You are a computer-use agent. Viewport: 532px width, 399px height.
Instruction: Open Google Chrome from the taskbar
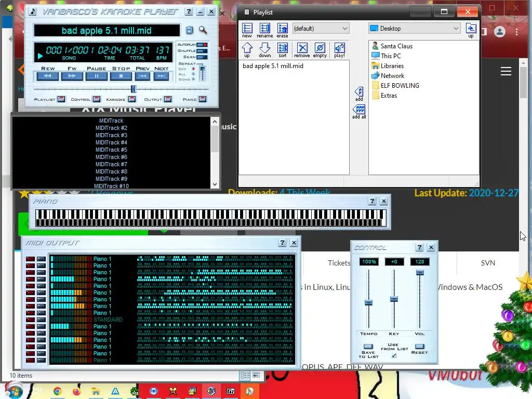pos(57,391)
